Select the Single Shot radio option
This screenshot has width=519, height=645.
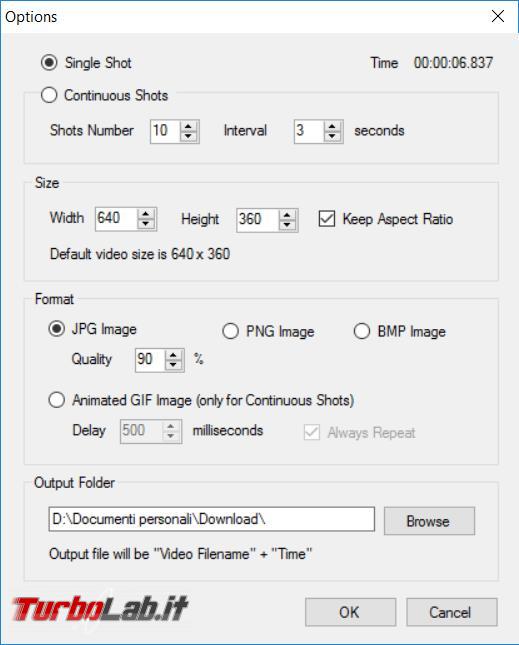click(49, 63)
